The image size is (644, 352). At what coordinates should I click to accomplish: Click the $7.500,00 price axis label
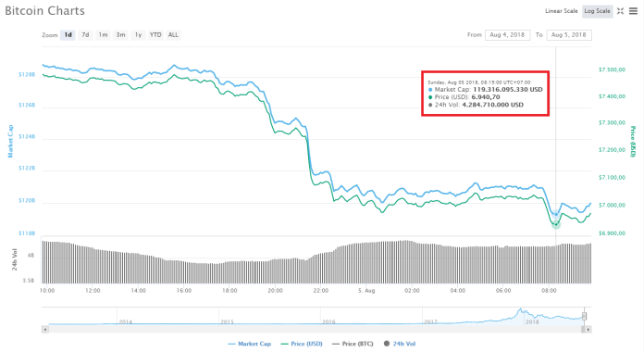612,69
